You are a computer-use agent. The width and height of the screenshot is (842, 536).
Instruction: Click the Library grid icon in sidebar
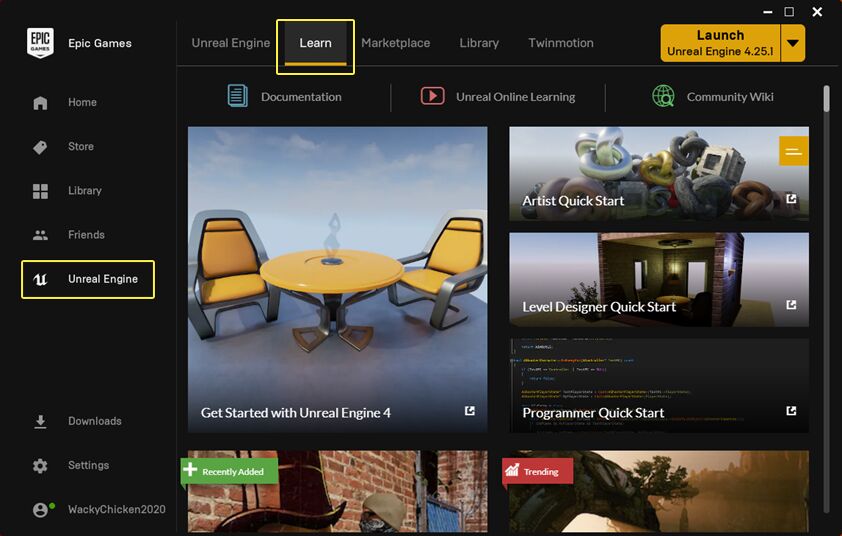click(40, 191)
